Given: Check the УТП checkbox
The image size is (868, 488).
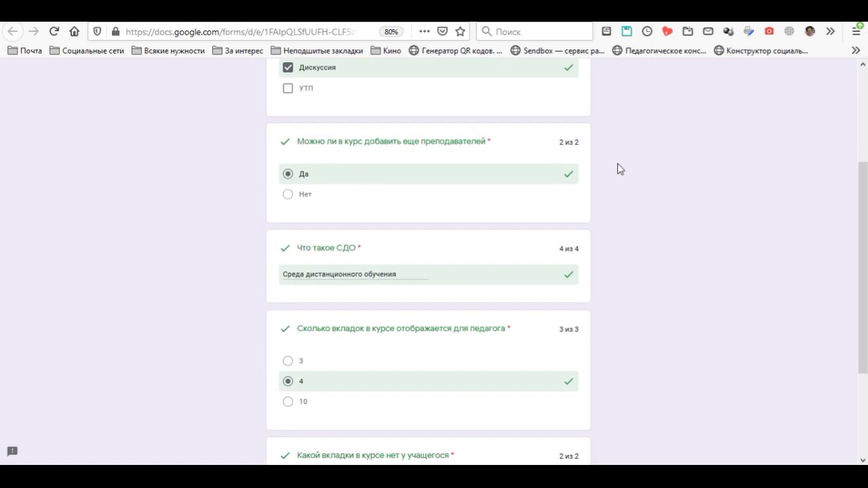Looking at the screenshot, I should coord(288,88).
